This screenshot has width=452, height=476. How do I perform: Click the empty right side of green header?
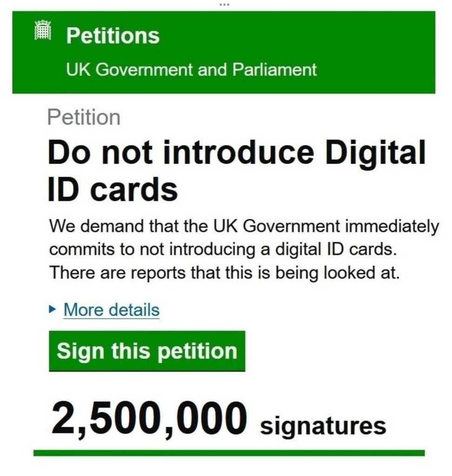pyautogui.click(x=381, y=52)
